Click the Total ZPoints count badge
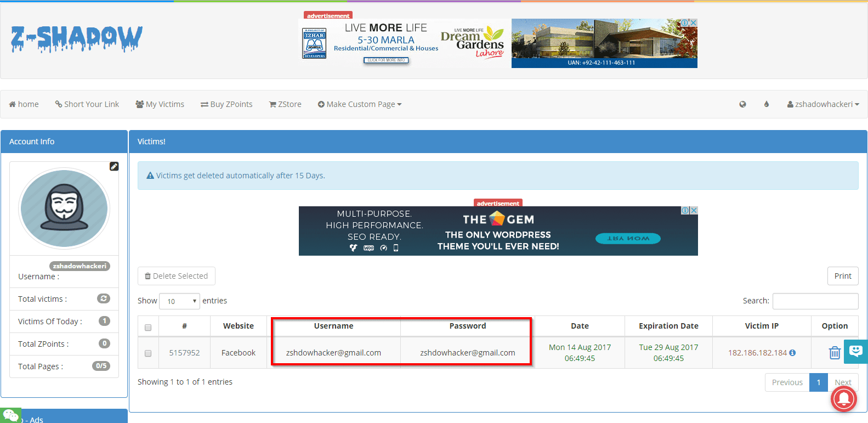Viewport: 868px width, 423px height. click(x=104, y=343)
